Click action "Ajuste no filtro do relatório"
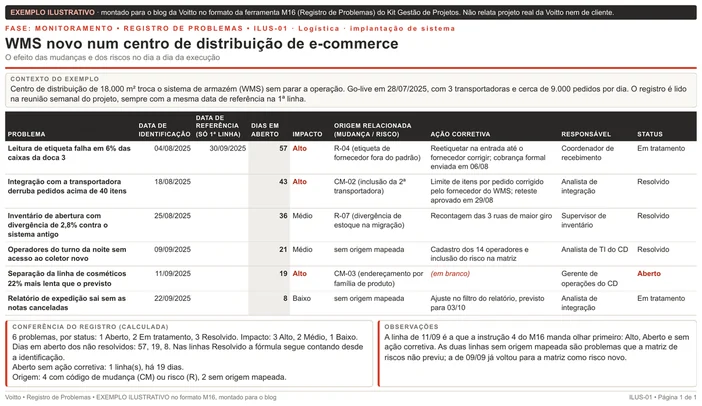This screenshot has height=406, width=702. click(487, 303)
